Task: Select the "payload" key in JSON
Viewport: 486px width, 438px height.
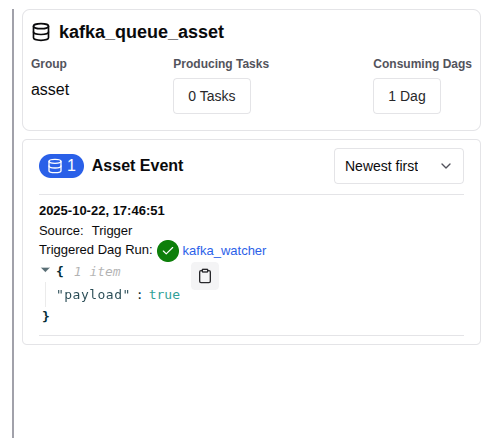Action: click(93, 295)
